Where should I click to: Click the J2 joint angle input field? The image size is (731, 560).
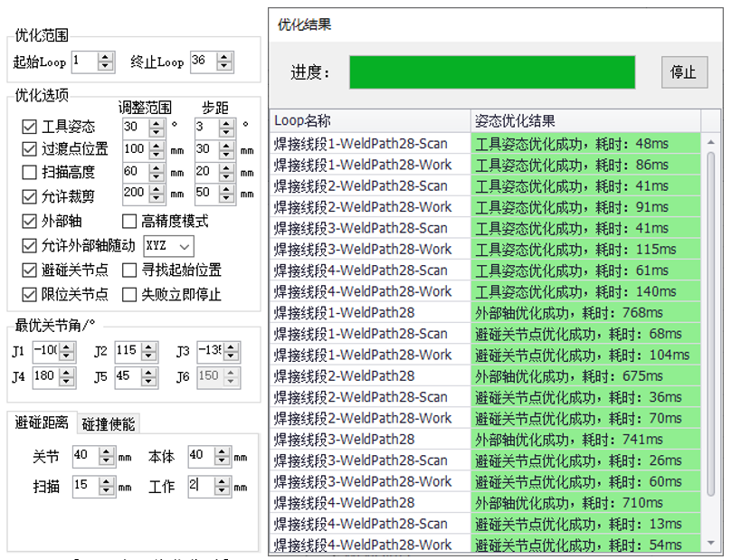127,351
